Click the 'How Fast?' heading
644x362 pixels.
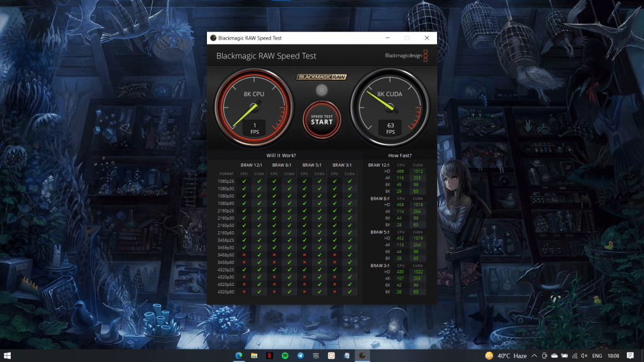coord(399,156)
